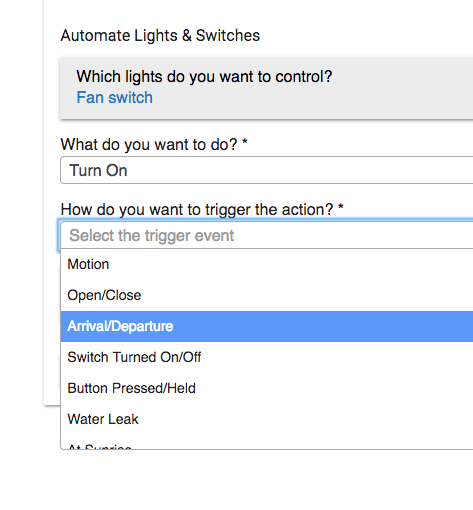Image resolution: width=473 pixels, height=510 pixels.
Task: Click empty area right of the 'Turn On' text
Action: [300, 170]
